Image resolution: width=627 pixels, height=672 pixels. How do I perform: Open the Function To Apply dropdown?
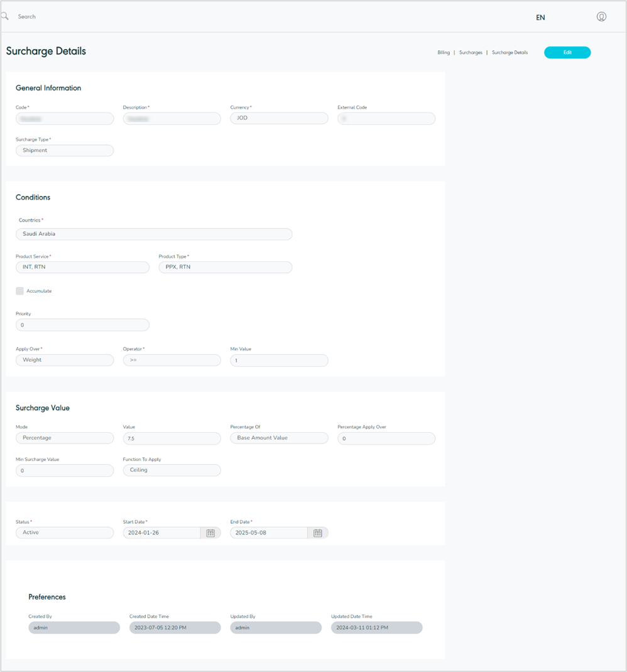click(172, 470)
